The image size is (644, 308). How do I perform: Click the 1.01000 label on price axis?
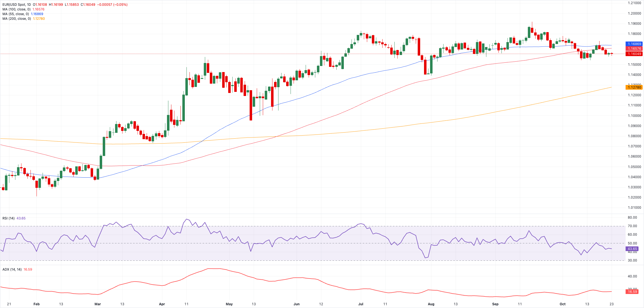(634, 208)
